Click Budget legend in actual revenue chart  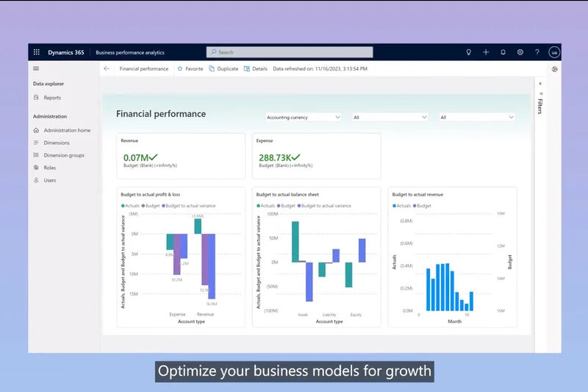pyautogui.click(x=422, y=206)
